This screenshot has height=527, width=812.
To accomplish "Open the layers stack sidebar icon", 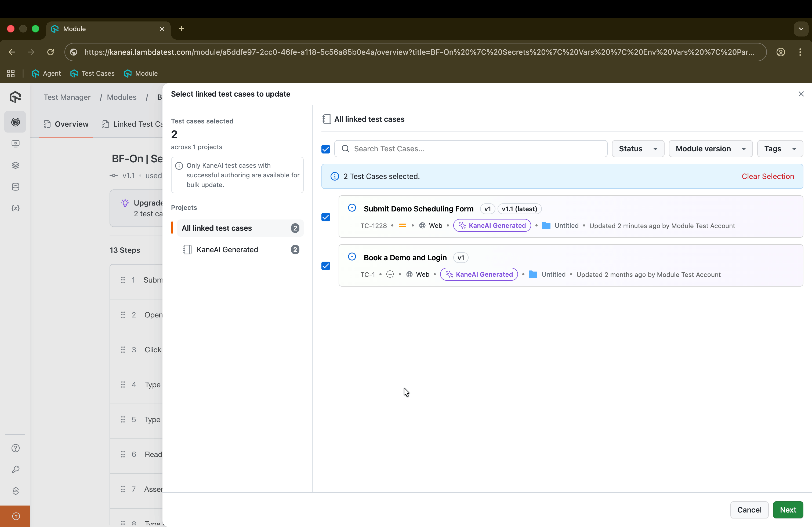I will point(15,165).
